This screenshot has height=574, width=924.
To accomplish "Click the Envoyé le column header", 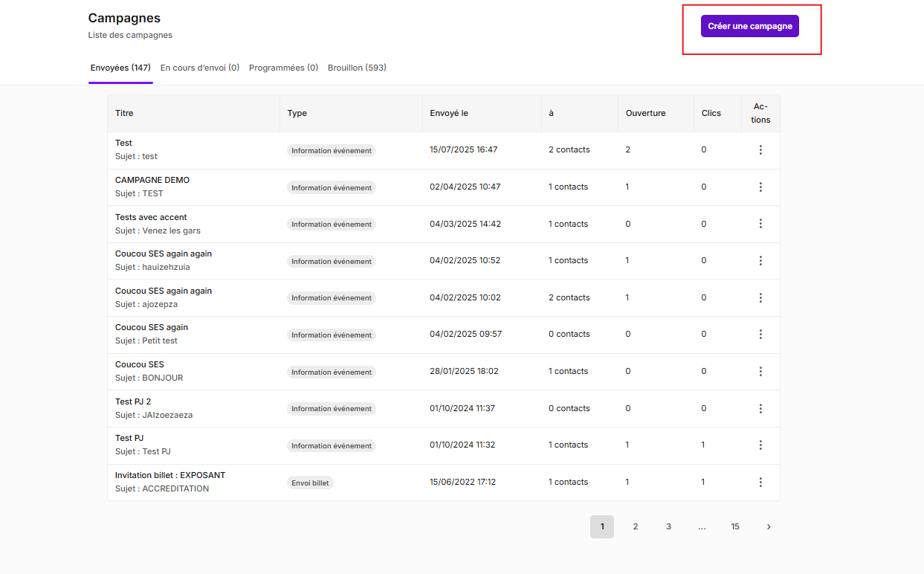I will (449, 114).
